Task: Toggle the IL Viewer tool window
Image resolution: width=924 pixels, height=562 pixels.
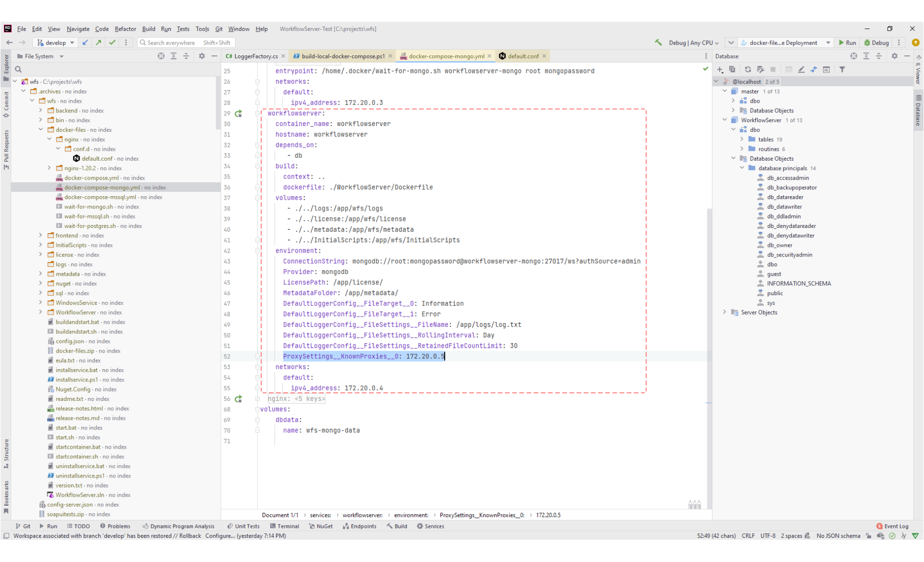Action: [x=919, y=70]
